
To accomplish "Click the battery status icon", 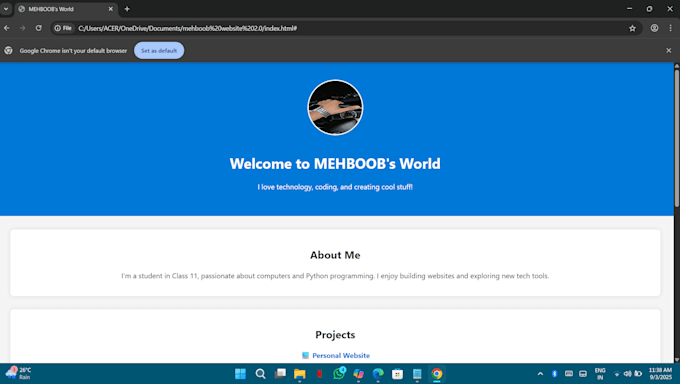I will 638,374.
